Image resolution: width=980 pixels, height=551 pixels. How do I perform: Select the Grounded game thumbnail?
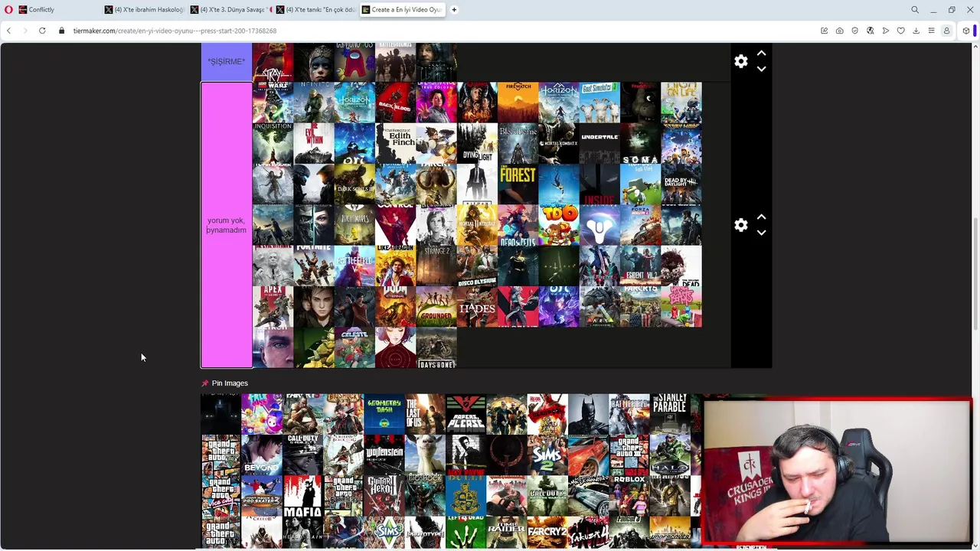click(436, 307)
